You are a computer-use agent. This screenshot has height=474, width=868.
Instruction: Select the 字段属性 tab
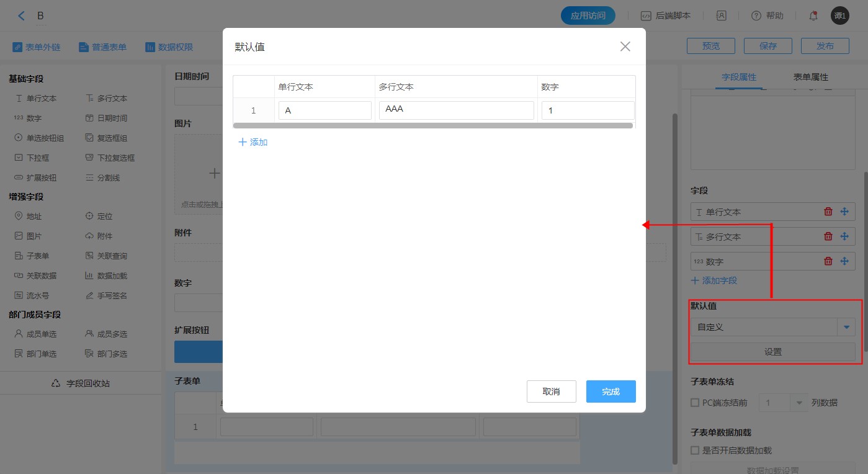click(739, 77)
